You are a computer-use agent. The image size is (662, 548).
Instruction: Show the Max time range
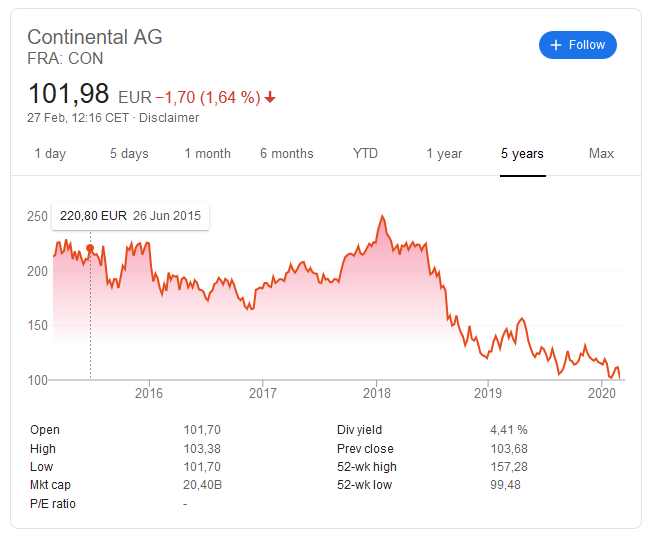(x=601, y=154)
